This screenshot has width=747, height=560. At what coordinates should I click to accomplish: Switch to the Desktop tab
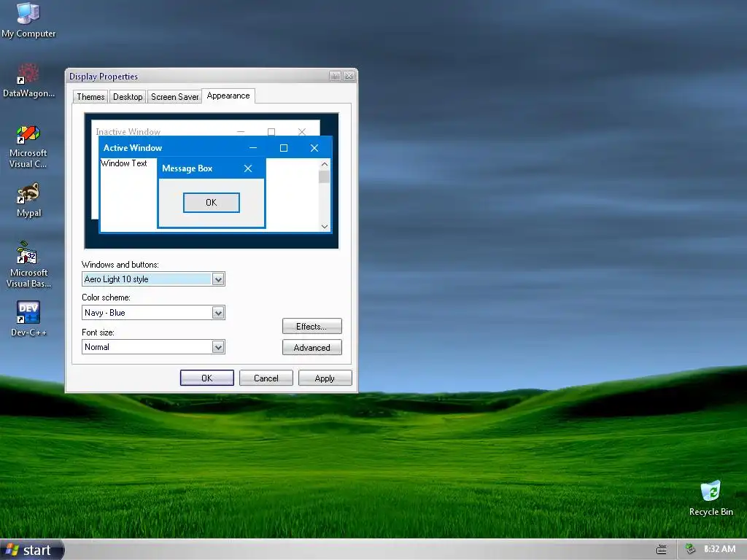click(x=128, y=97)
